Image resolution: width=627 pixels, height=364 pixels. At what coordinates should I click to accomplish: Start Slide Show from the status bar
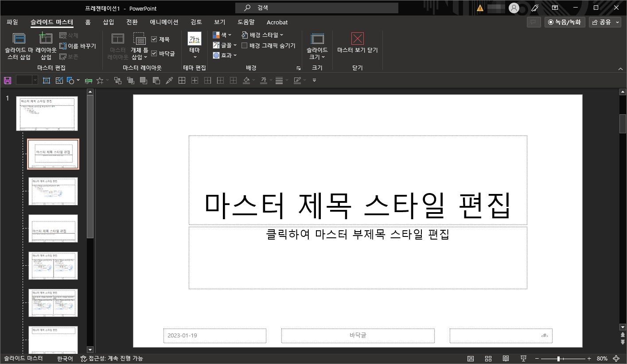pos(523,358)
